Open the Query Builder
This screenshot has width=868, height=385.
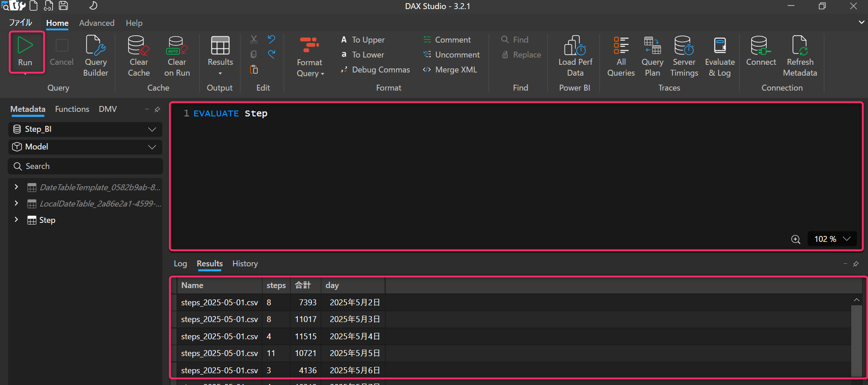coord(95,56)
